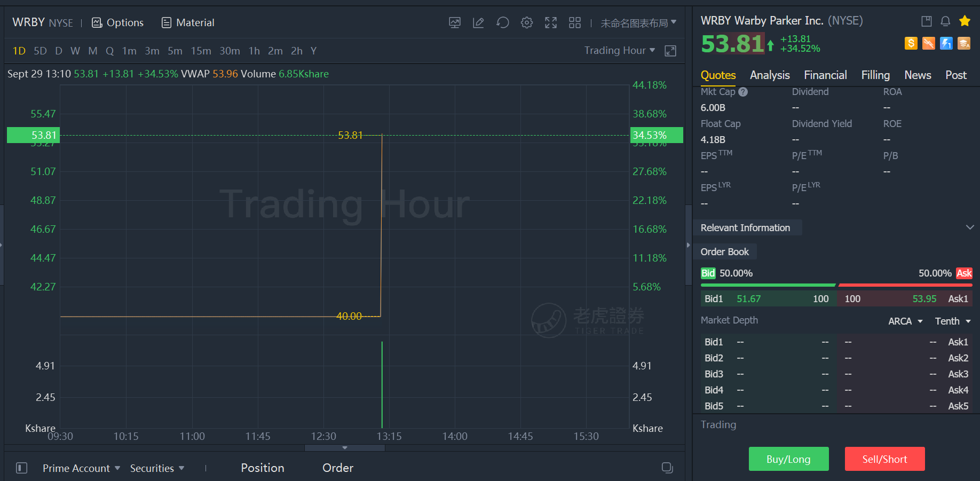Open the Trading Hour dropdown
980x481 pixels.
pos(620,50)
